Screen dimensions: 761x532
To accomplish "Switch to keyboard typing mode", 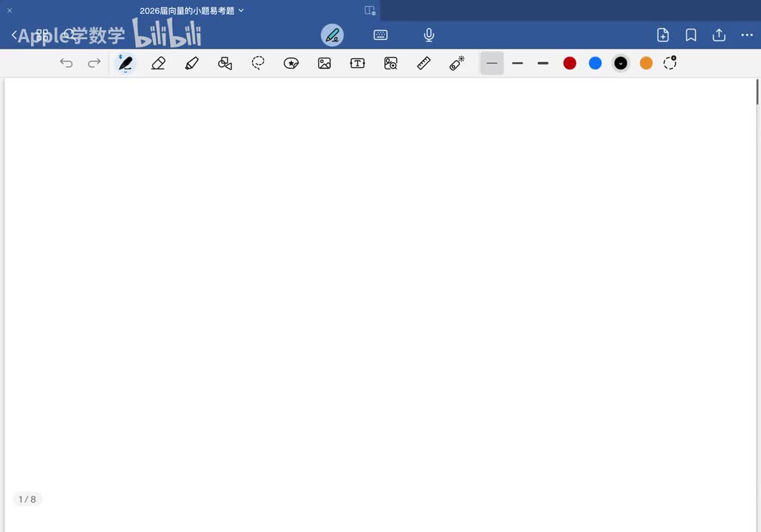I will tap(380, 35).
